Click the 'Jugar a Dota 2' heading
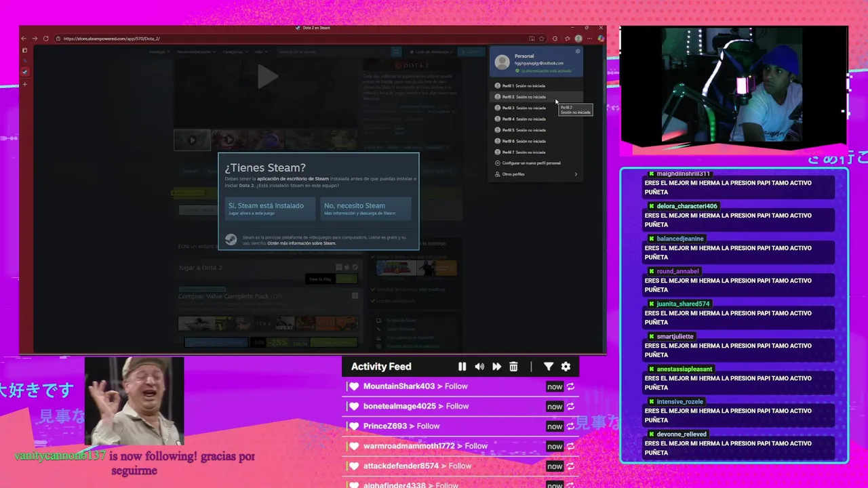Viewport: 868px width, 488px height. point(200,268)
